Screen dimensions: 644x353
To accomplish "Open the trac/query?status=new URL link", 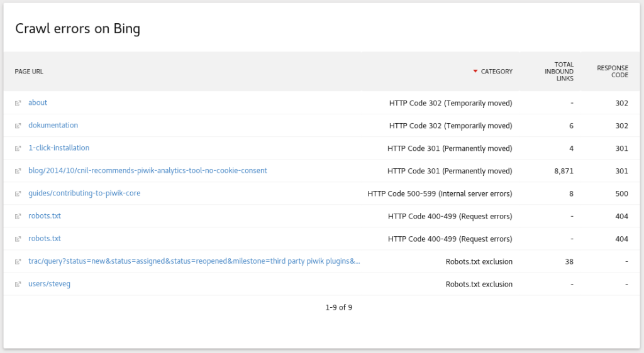I will point(194,261).
